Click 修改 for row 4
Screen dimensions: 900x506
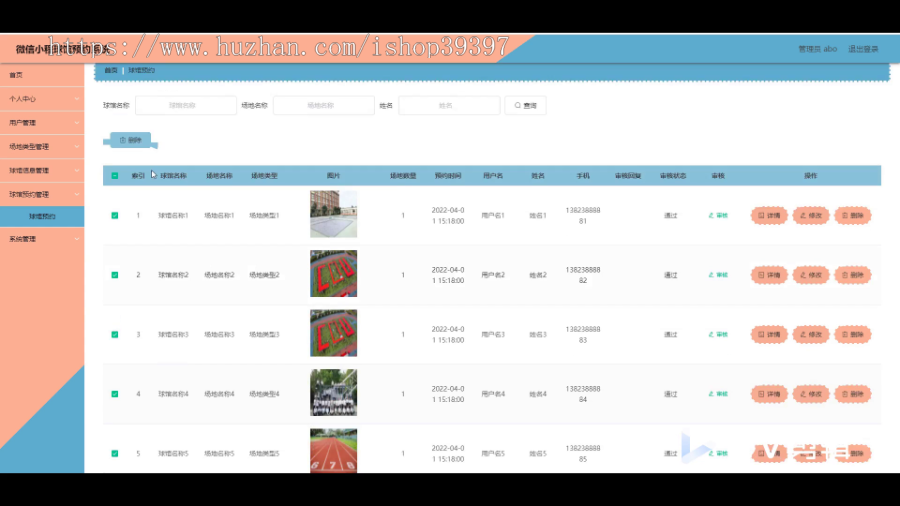click(x=811, y=394)
